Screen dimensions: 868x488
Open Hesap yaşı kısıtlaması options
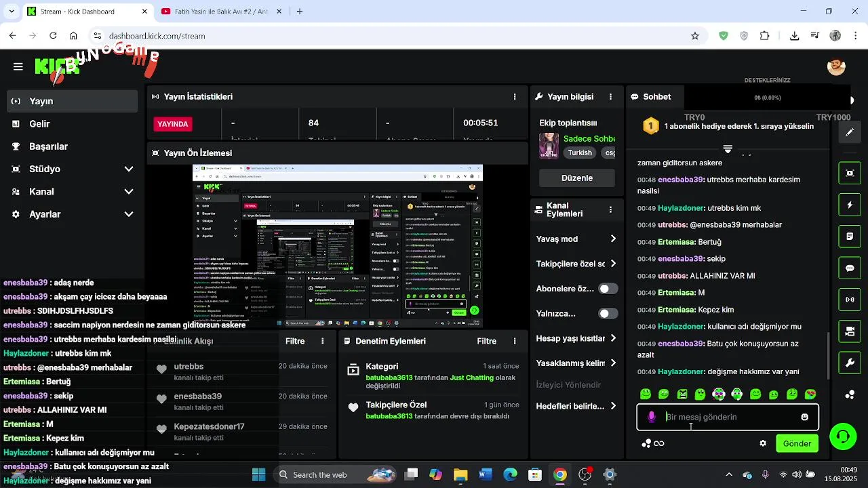576,338
